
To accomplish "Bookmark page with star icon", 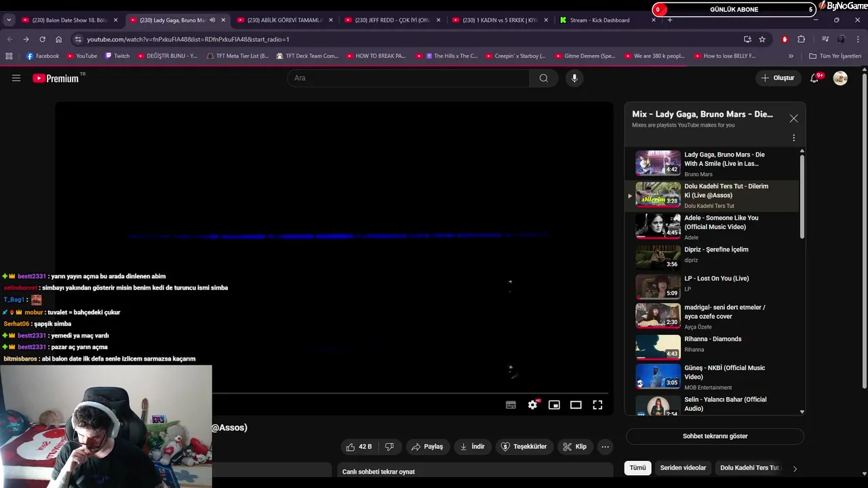I will 762,39.
